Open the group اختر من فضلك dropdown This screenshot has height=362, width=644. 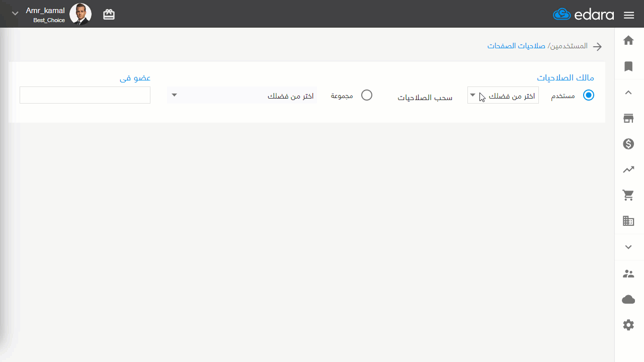tap(242, 95)
